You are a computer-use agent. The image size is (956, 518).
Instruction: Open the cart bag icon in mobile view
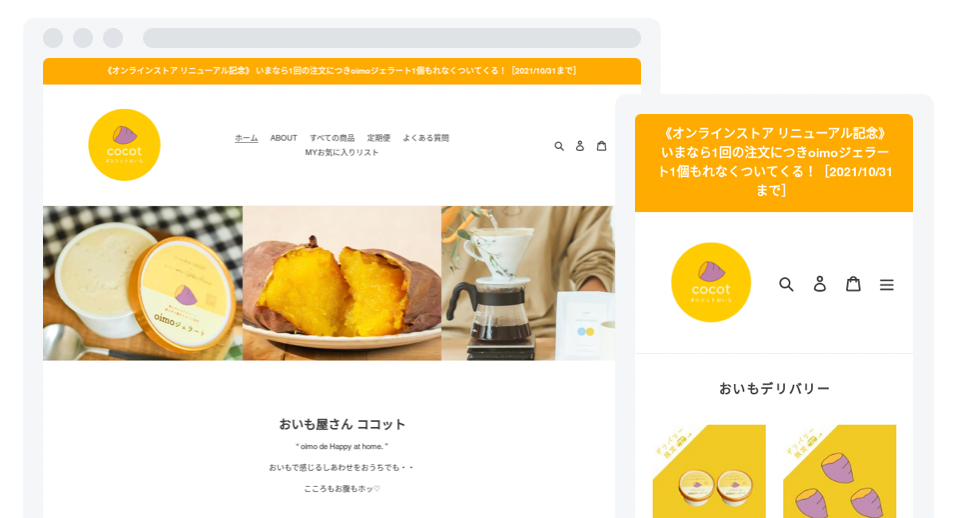coord(853,284)
